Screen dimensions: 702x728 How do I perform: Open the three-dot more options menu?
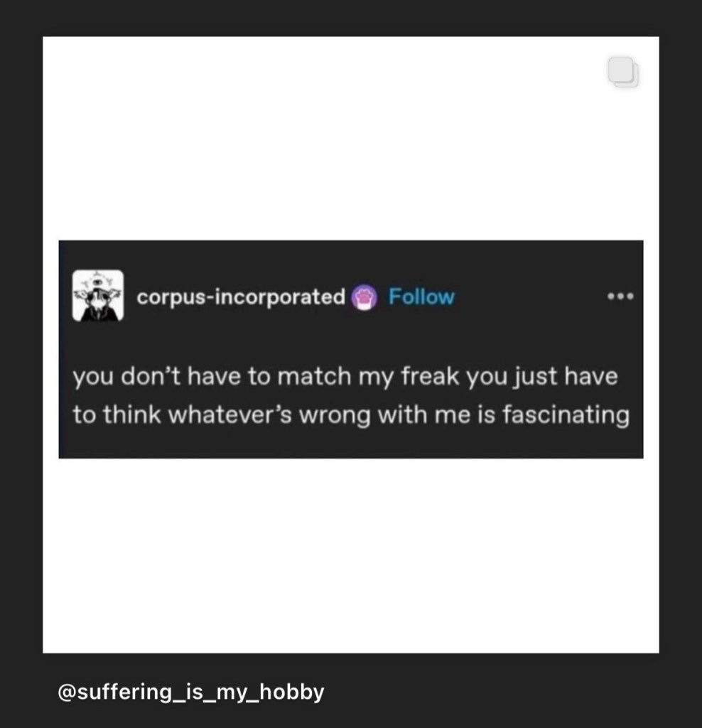point(619,296)
